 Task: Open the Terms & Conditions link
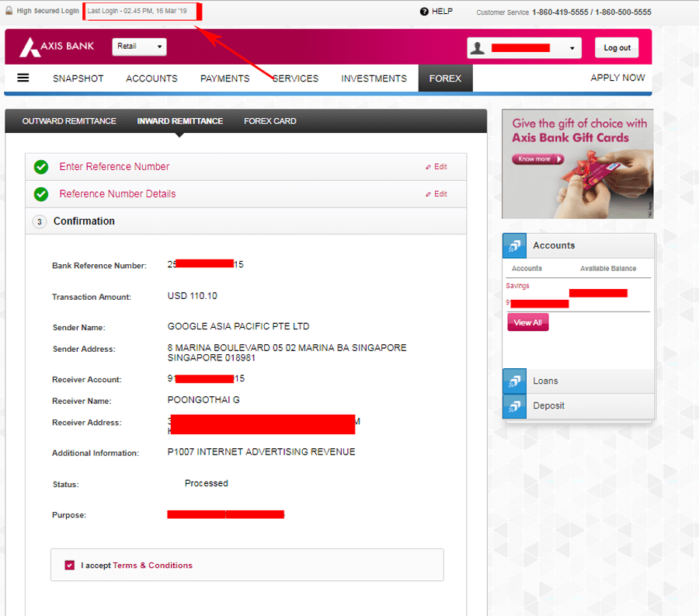152,566
